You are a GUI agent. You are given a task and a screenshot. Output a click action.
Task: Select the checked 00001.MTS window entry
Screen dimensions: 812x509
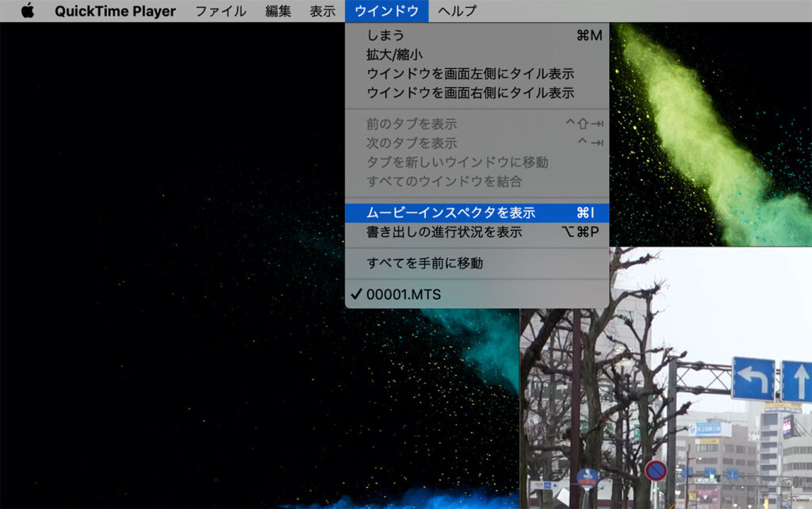pyautogui.click(x=403, y=294)
